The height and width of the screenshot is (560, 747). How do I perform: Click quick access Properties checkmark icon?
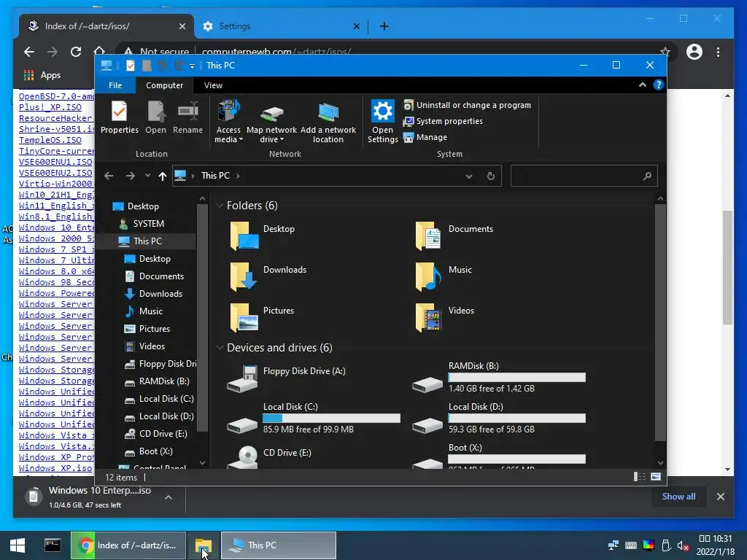point(130,66)
